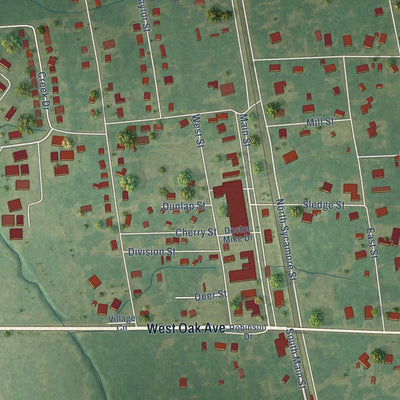This screenshot has height=400, width=400.
Task: Click the East St road label
Action: (x=372, y=243)
